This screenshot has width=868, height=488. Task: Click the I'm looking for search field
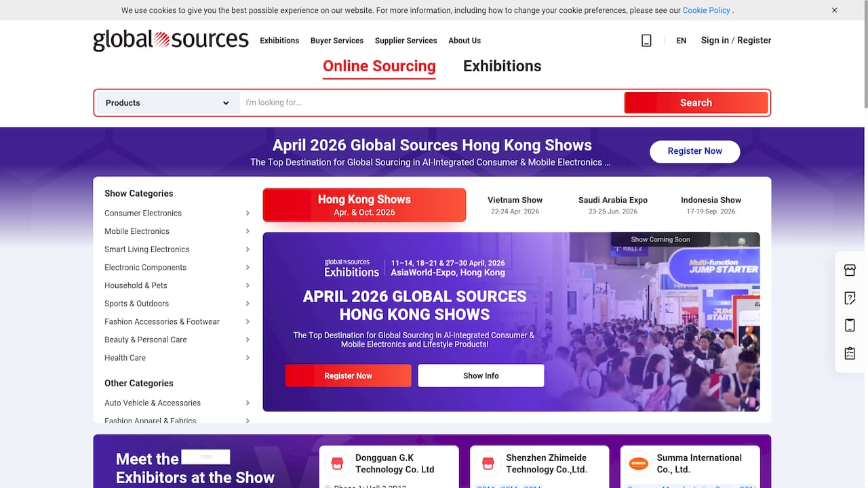point(432,103)
